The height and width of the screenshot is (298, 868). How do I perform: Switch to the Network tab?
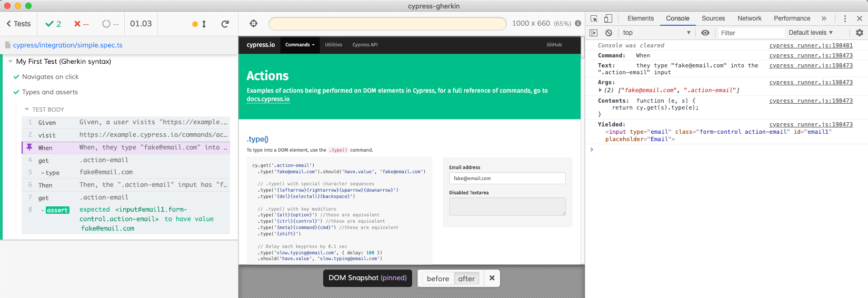tap(749, 18)
